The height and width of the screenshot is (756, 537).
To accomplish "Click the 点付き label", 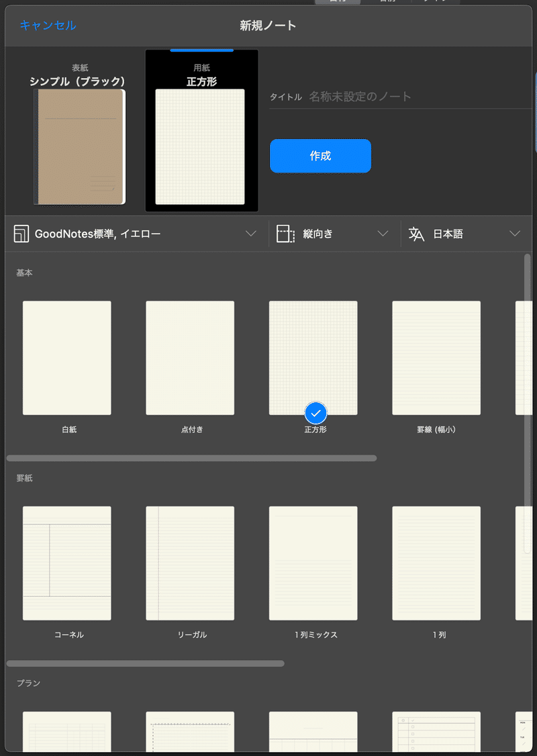I will pos(192,429).
